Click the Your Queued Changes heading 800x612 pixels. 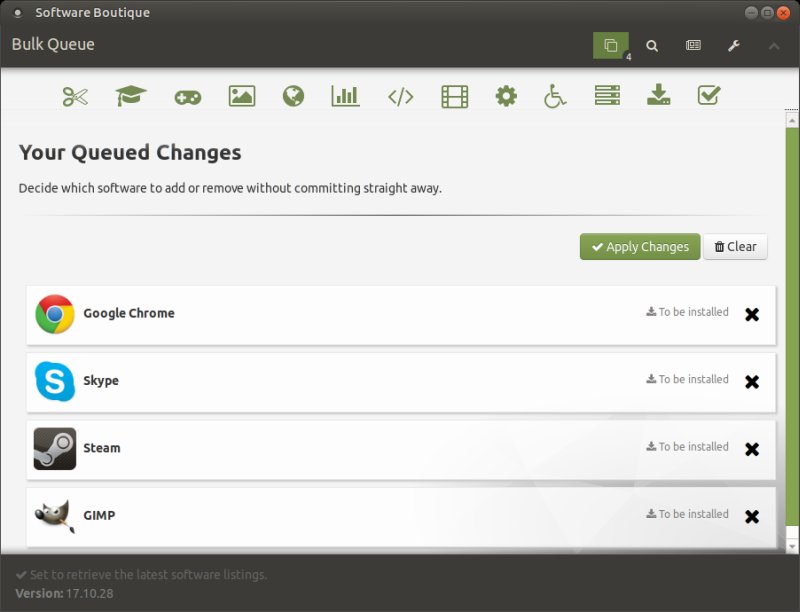[x=130, y=152]
